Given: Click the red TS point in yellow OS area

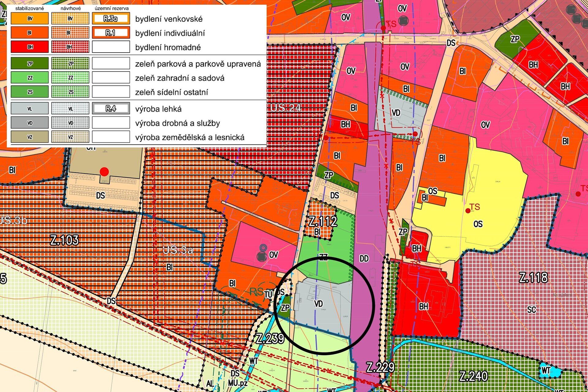Looking at the screenshot, I should pyautogui.click(x=468, y=211).
